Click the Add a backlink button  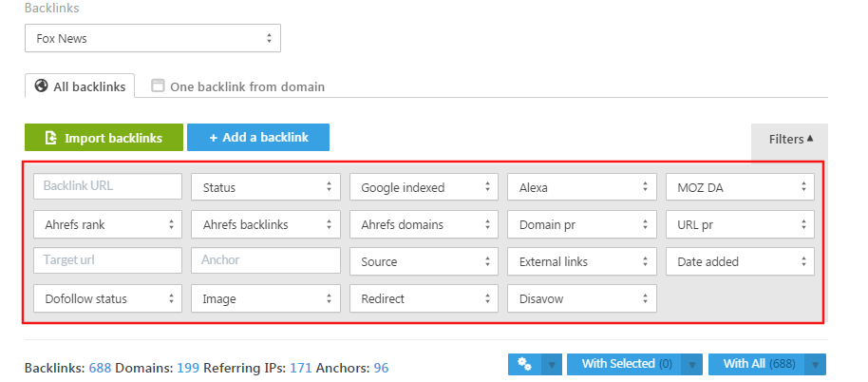coord(258,138)
